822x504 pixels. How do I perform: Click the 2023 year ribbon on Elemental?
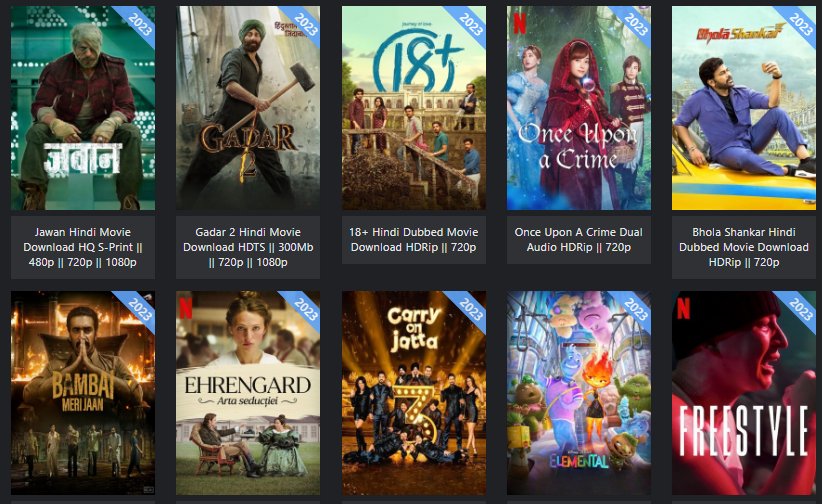635,308
